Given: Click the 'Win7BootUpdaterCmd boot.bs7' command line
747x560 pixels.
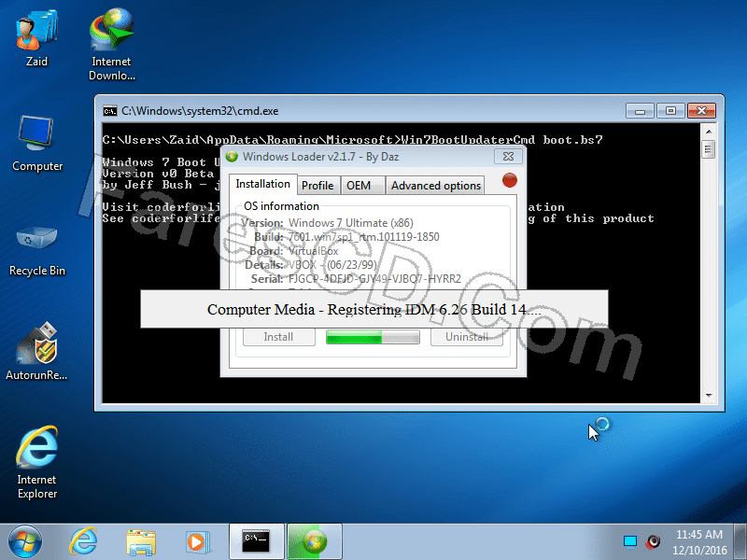Looking at the screenshot, I should 501,139.
